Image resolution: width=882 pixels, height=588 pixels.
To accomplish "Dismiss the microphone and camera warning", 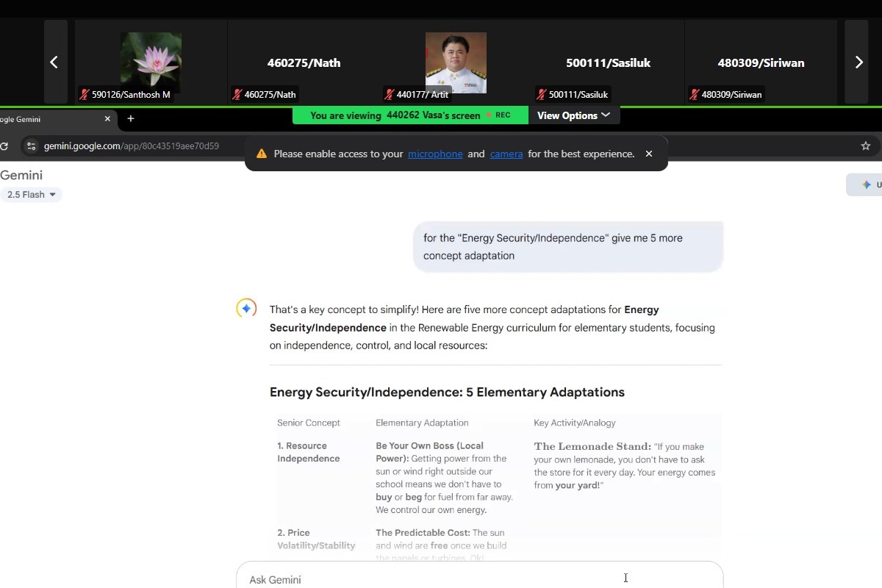I will pyautogui.click(x=648, y=154).
